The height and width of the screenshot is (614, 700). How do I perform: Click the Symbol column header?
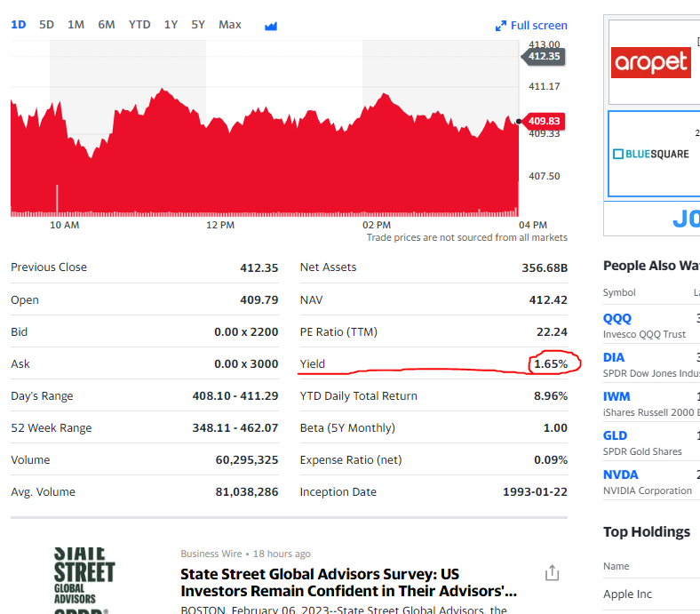pyautogui.click(x=619, y=292)
